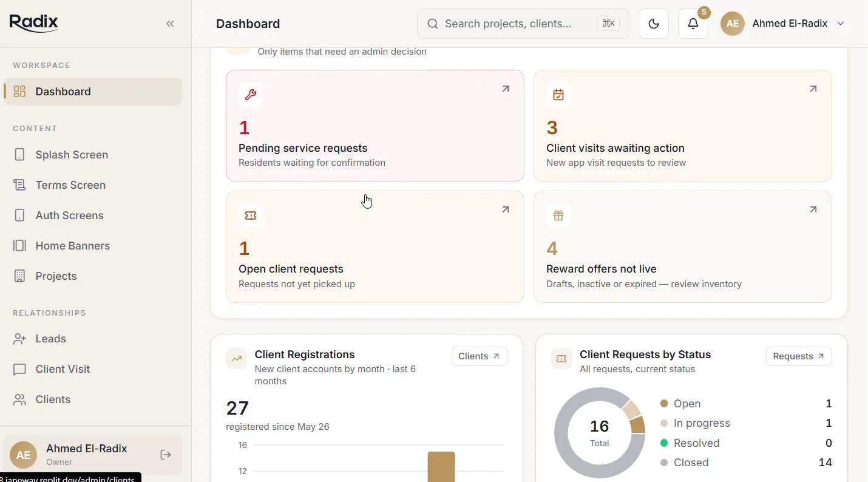This screenshot has height=482, width=868.
Task: Click ticket icon on open client requests card
Action: pyautogui.click(x=251, y=216)
